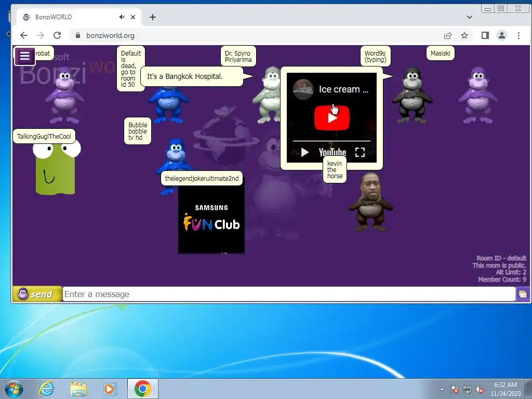Click the purple Masiski Bonzi character
The height and width of the screenshot is (399, 532).
click(x=478, y=95)
